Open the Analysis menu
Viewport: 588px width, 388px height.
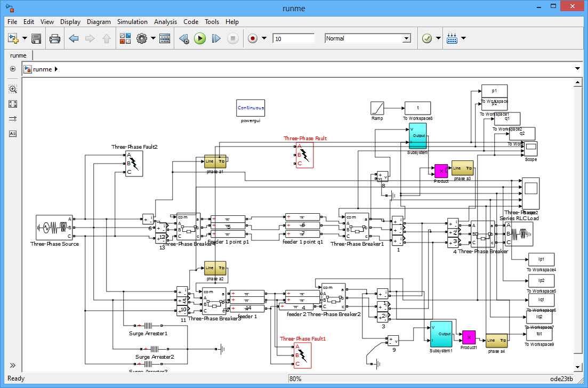click(165, 22)
